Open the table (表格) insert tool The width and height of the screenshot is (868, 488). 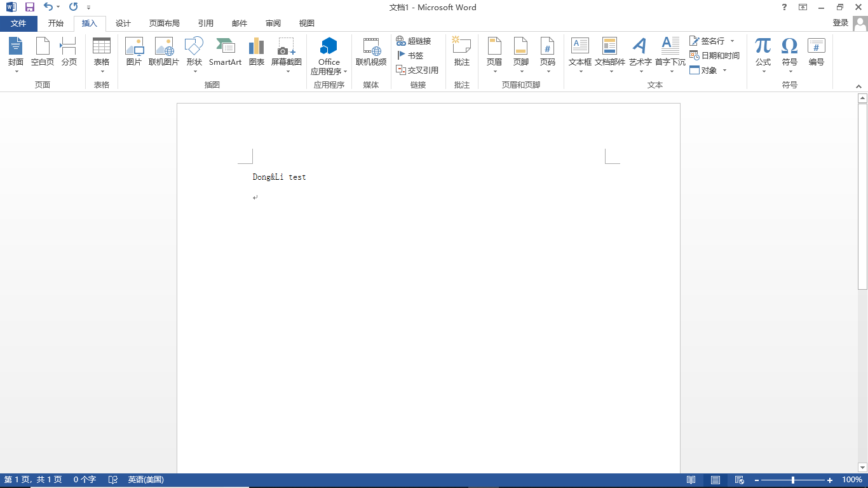pos(102,55)
